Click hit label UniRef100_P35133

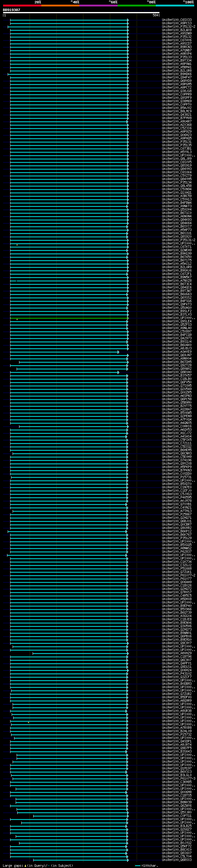(177, 57)
